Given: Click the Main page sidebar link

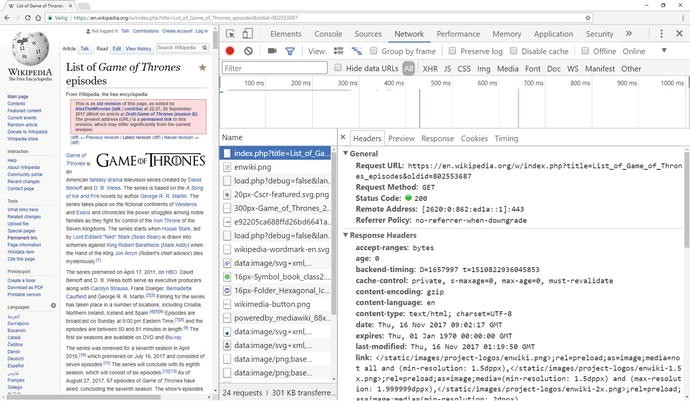Looking at the screenshot, I should [18, 96].
